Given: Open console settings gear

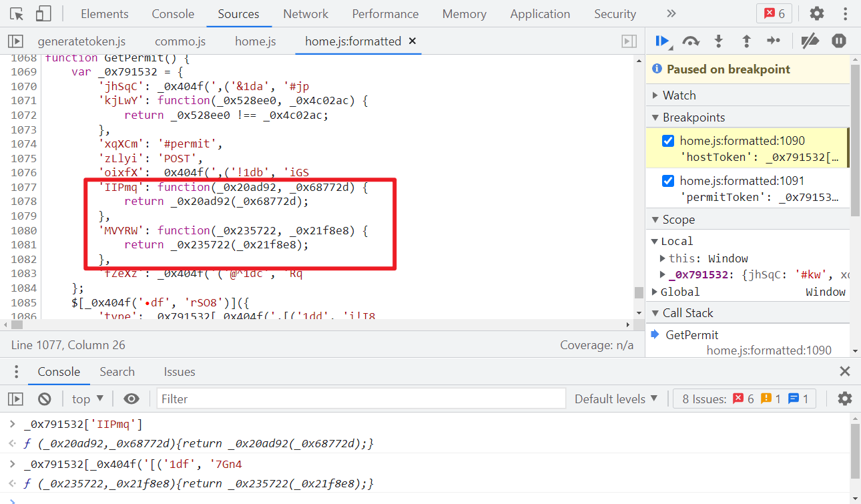Looking at the screenshot, I should 845,399.
